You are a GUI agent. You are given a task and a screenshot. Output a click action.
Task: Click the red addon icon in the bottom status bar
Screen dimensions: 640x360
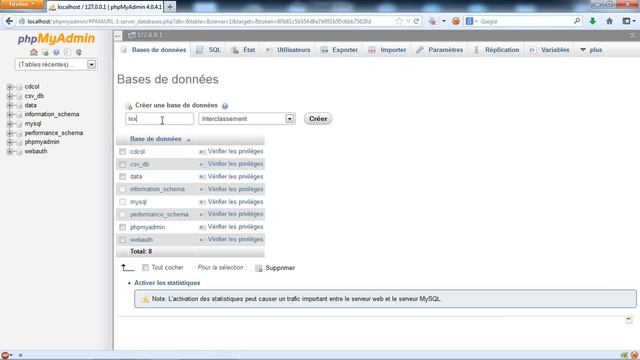pos(5,356)
